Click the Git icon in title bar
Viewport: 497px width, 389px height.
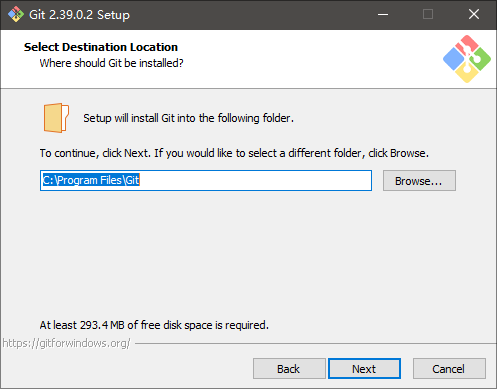pyautogui.click(x=16, y=14)
